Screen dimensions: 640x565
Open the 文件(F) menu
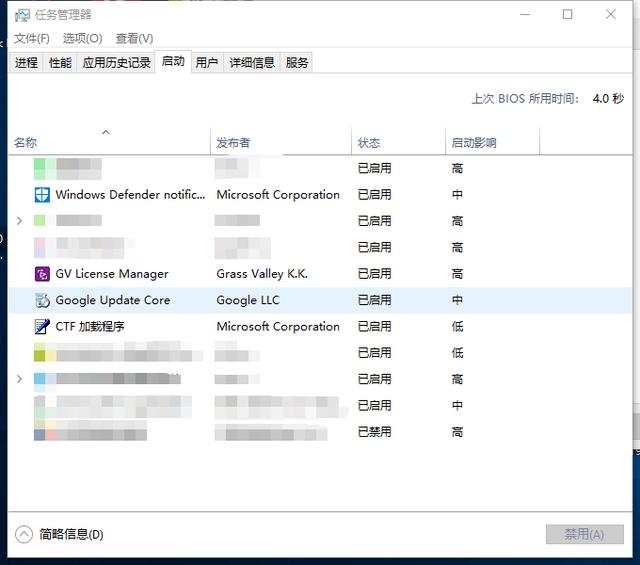(x=32, y=39)
